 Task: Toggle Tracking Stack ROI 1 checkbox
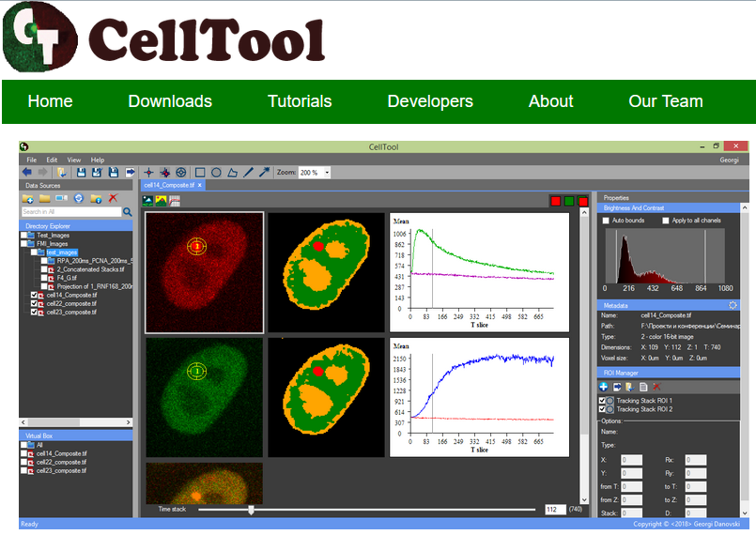pyautogui.click(x=602, y=401)
